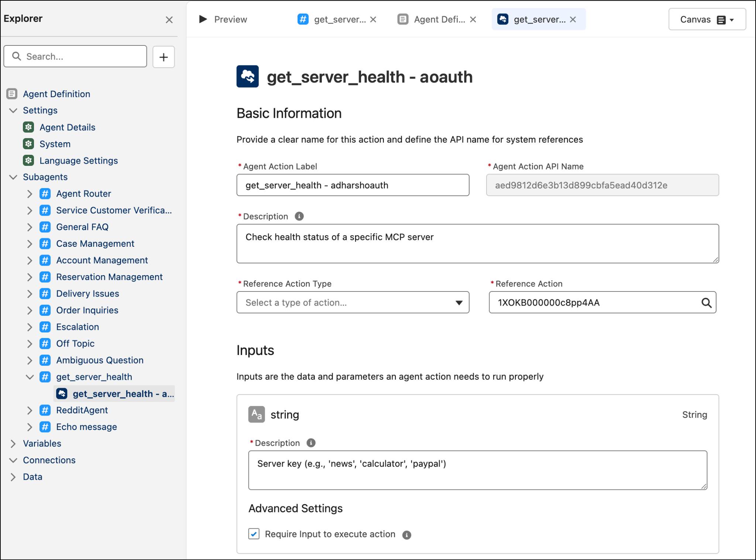Screen dimensions: 756x560
Task: Click the hash icon for Delivery Issues
Action: tap(45, 293)
